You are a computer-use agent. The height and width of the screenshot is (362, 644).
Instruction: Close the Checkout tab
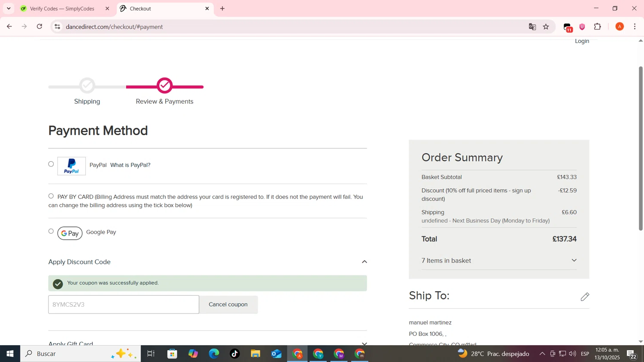(x=207, y=9)
